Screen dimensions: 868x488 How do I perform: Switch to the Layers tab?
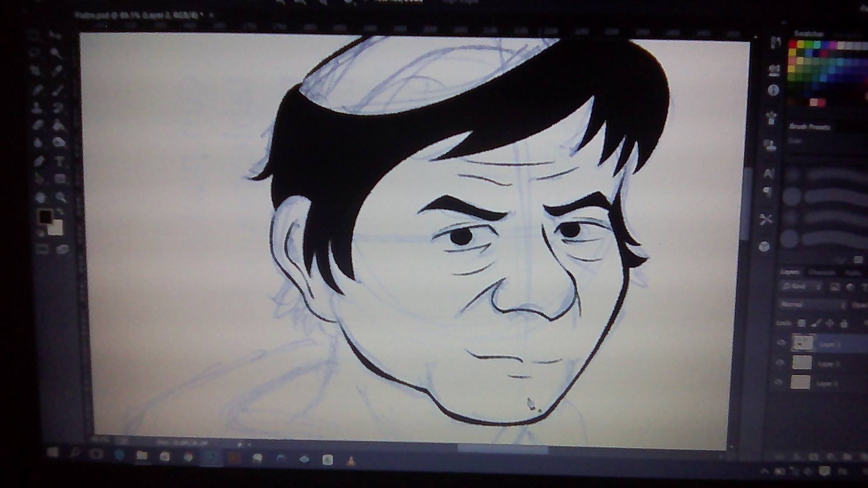point(789,272)
